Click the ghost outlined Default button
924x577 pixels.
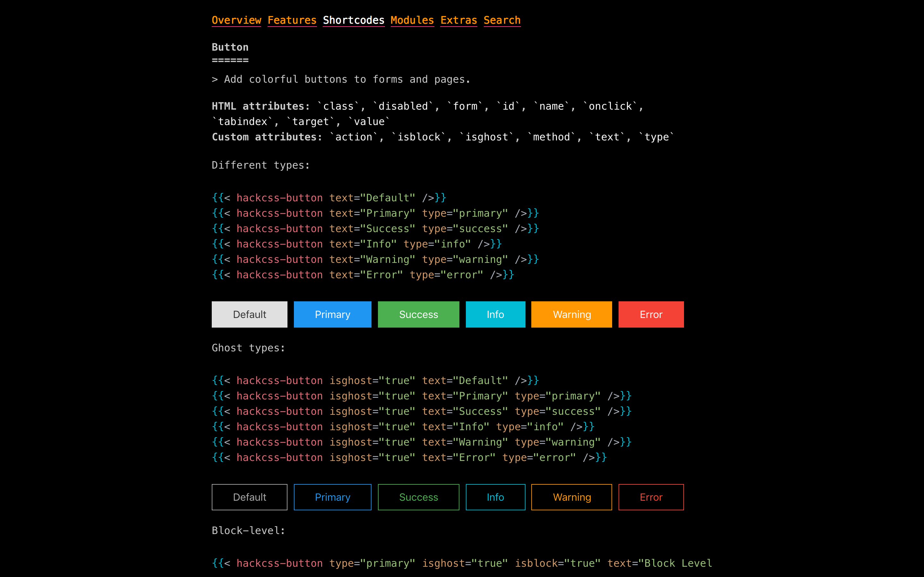tap(249, 497)
